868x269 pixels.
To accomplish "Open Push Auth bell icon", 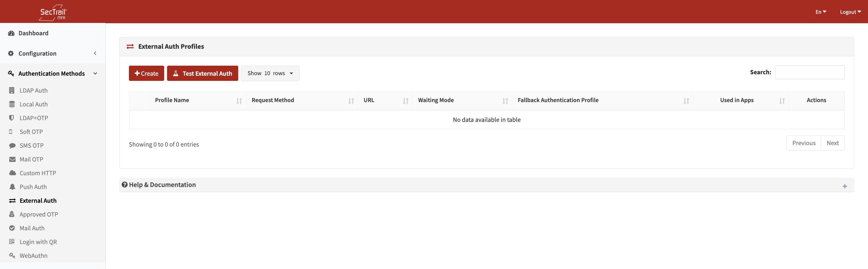I will [x=12, y=186].
